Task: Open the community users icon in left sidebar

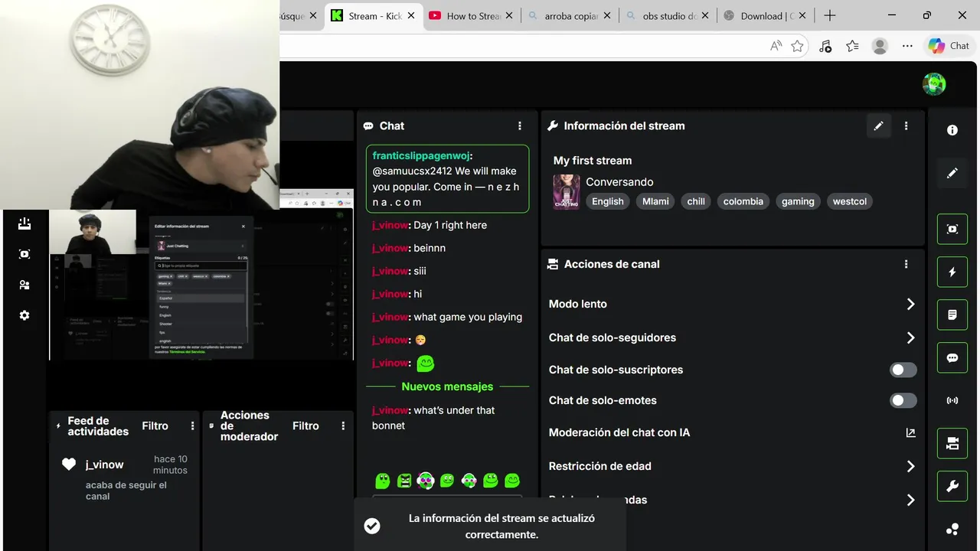Action: [24, 285]
